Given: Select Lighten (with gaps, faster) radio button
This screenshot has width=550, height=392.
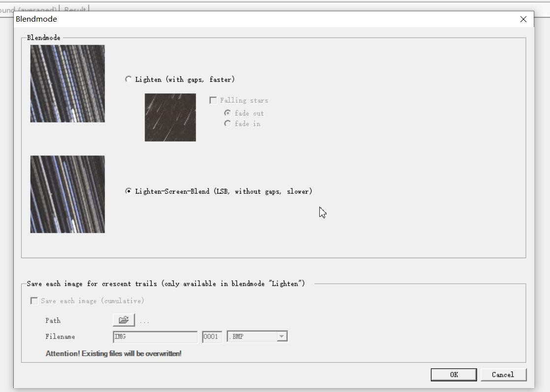Looking at the screenshot, I should (x=128, y=79).
